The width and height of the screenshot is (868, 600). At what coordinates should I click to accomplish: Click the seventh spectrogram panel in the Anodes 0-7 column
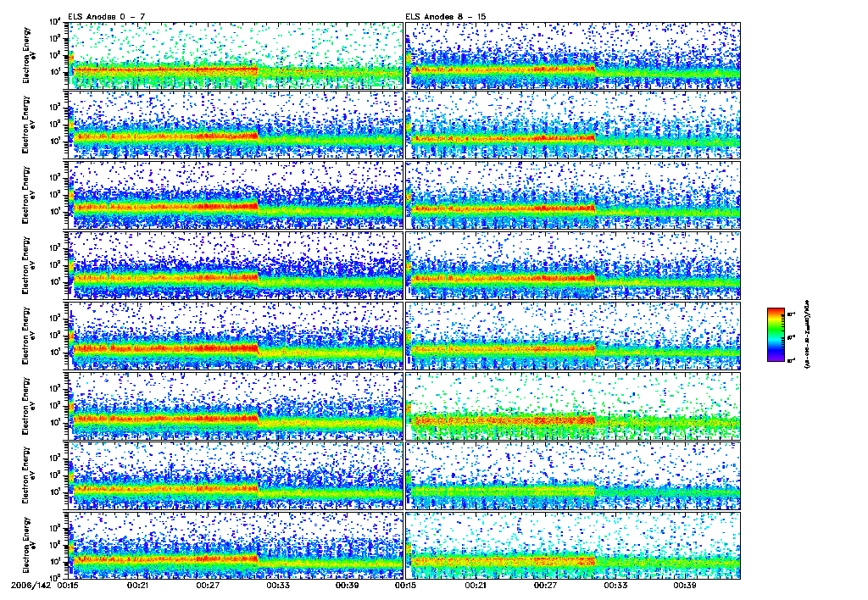(x=236, y=476)
